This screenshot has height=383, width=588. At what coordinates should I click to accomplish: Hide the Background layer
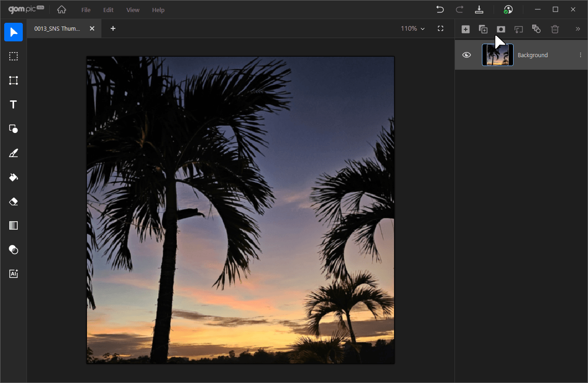tap(467, 55)
